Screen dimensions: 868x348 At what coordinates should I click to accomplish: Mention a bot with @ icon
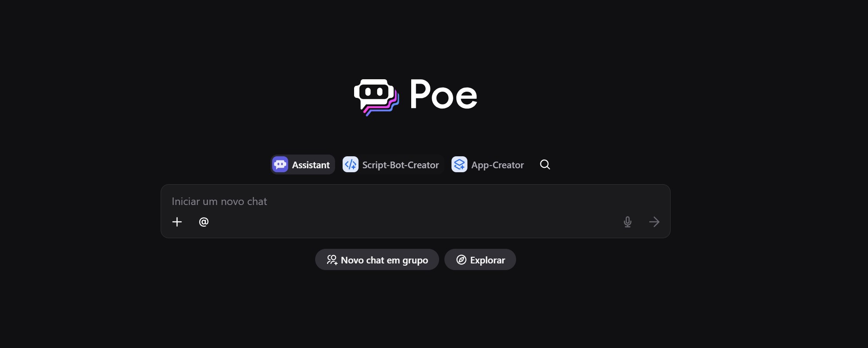click(204, 222)
